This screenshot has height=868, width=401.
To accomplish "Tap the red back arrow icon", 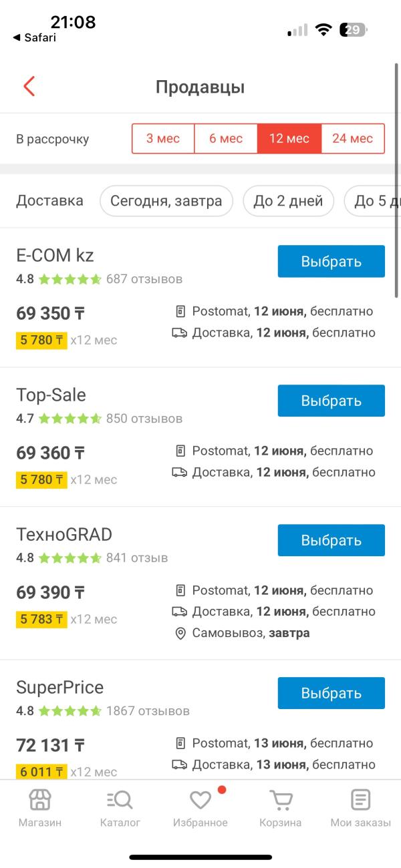I will pos(29,86).
